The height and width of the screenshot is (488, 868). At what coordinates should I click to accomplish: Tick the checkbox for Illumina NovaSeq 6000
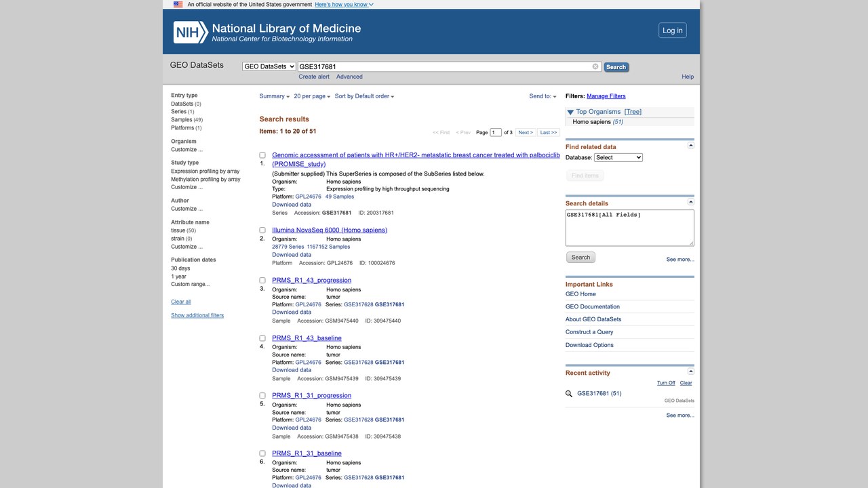click(262, 230)
